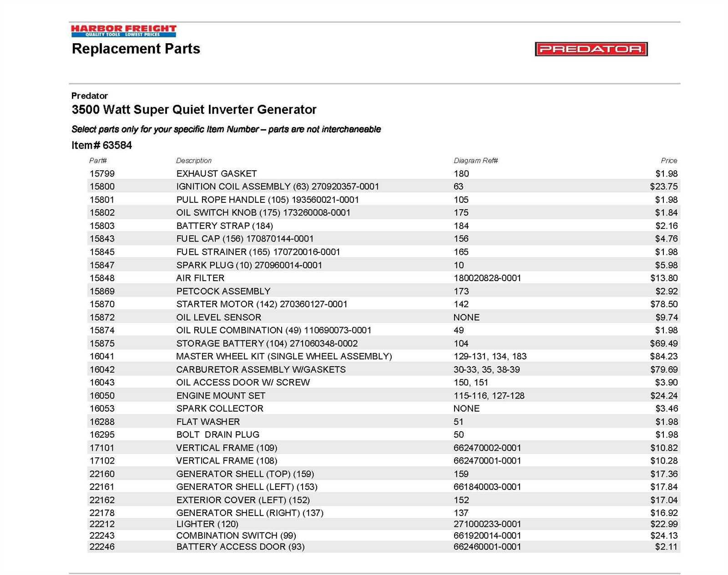Click LIGHTER (120) description
The width and height of the screenshot is (728, 575).
pyautogui.click(x=207, y=524)
